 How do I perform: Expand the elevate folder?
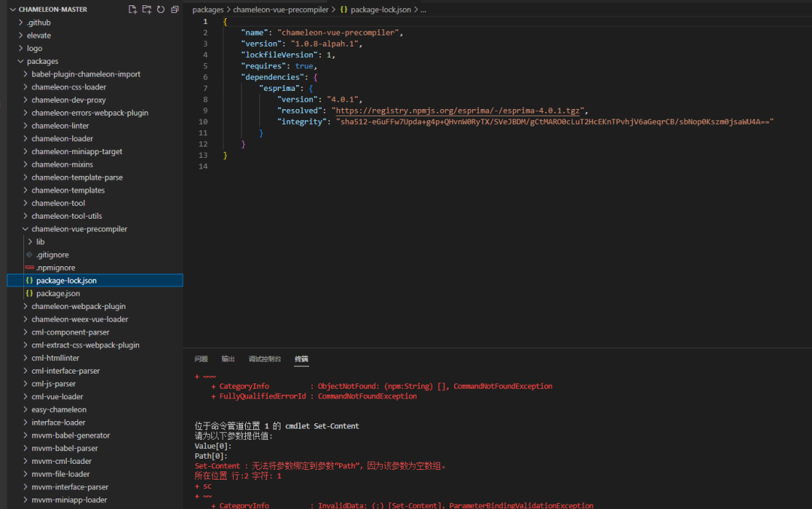pyautogui.click(x=21, y=35)
